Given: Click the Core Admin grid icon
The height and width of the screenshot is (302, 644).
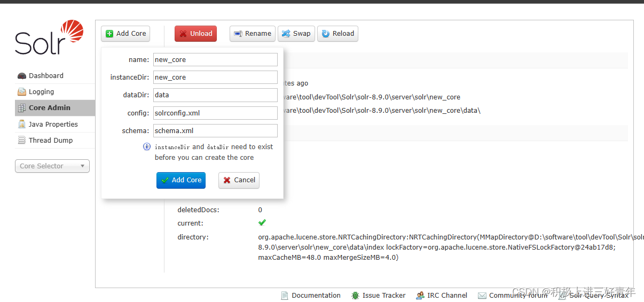Looking at the screenshot, I should point(22,108).
